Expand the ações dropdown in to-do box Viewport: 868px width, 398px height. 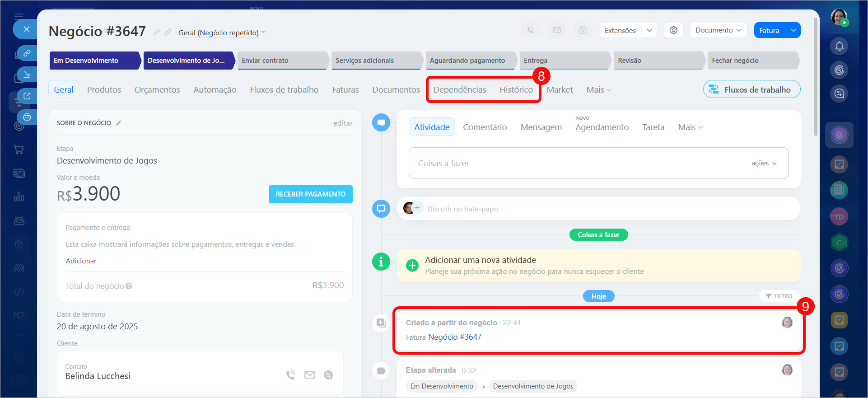pyautogui.click(x=764, y=163)
